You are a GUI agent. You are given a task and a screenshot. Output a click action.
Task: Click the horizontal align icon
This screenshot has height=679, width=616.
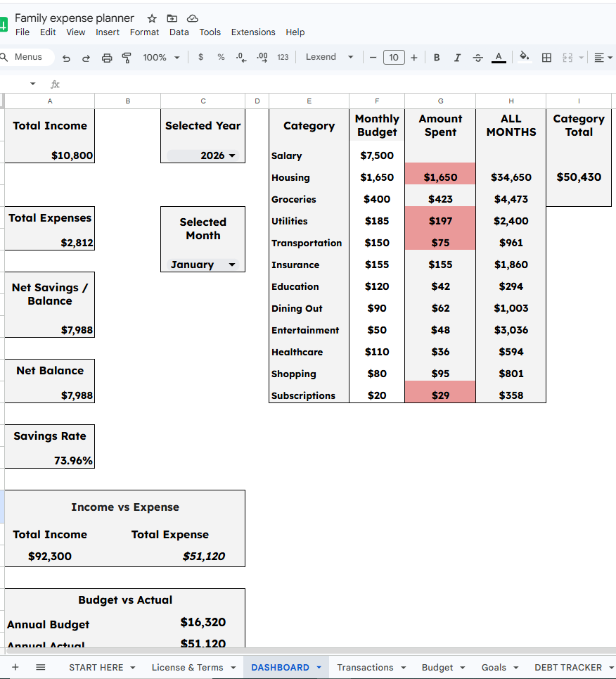click(598, 57)
